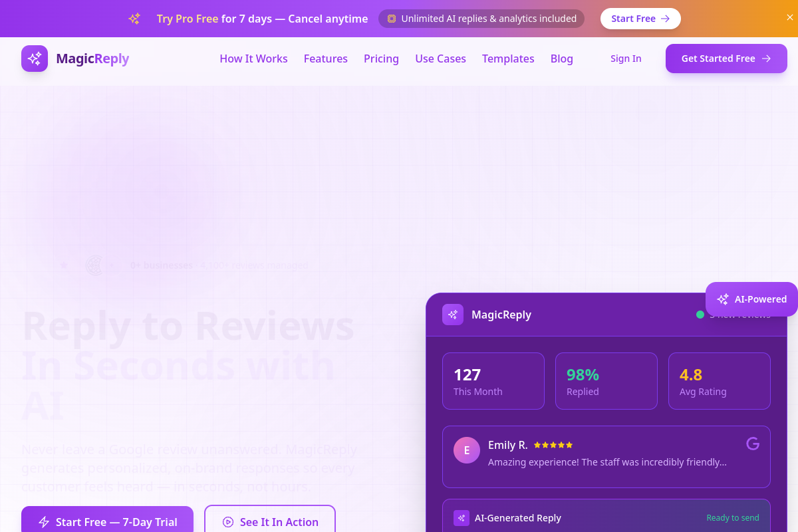Click the Google G icon on Emily's review
Image resolution: width=798 pixels, height=532 pixels.
pyautogui.click(x=753, y=444)
